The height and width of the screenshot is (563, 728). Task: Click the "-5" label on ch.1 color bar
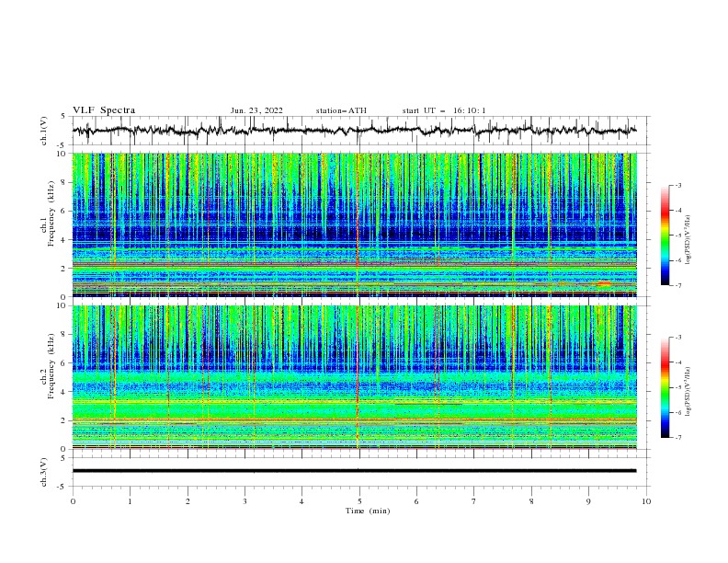coord(678,236)
